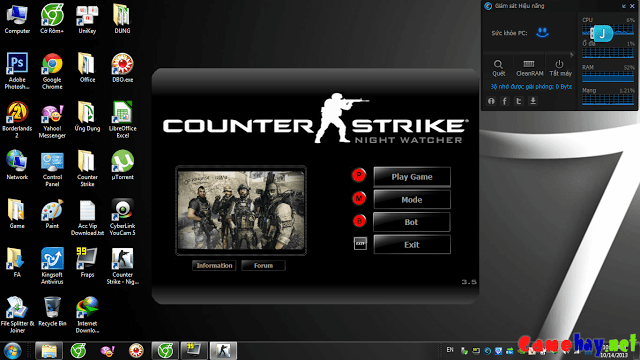The width and height of the screenshot is (640, 360).
Task: Click the EN language indicator
Action: click(x=450, y=350)
